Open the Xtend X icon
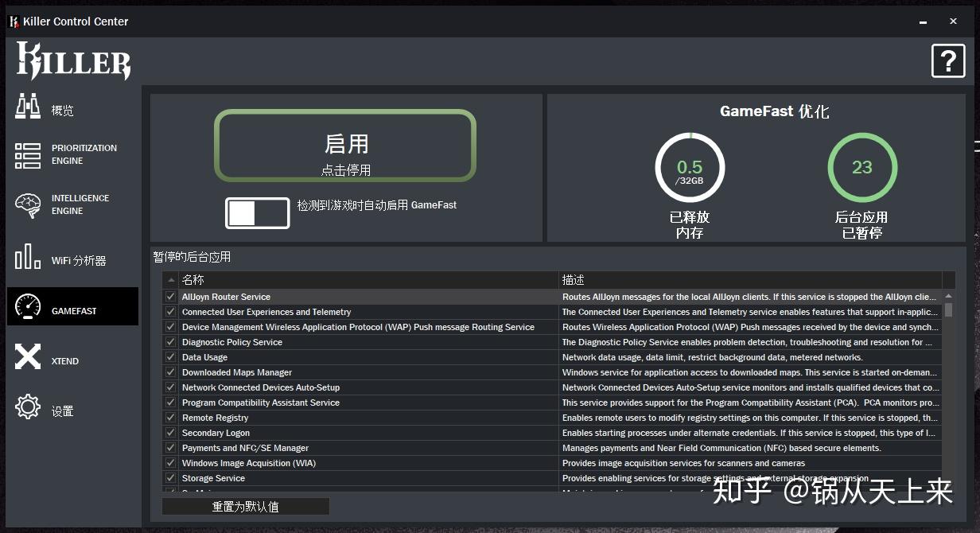 pos(28,356)
